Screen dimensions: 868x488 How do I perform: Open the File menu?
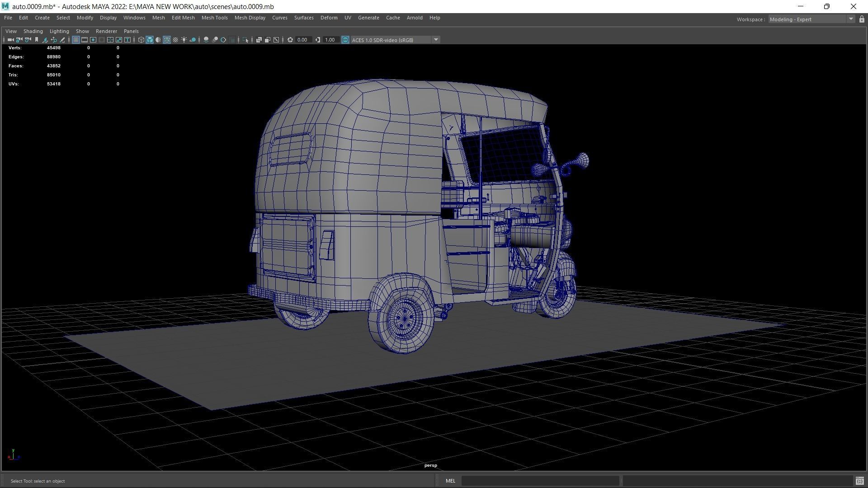click(x=8, y=18)
